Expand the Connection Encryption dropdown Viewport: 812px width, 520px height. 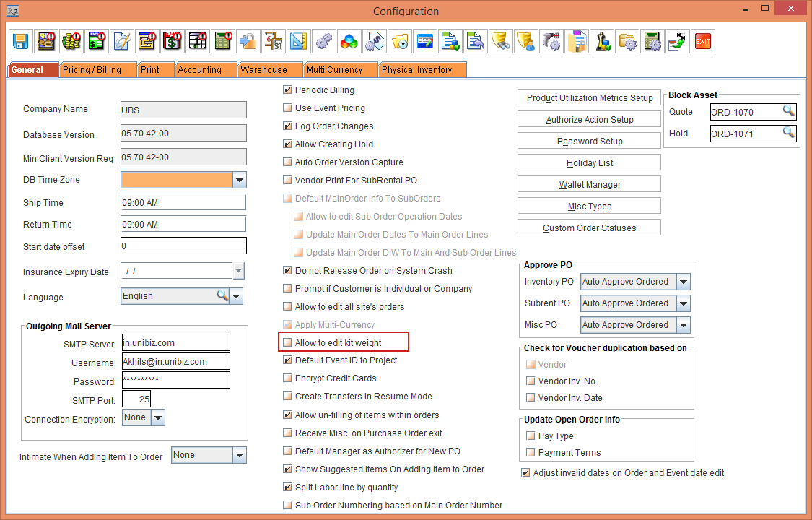tap(156, 417)
